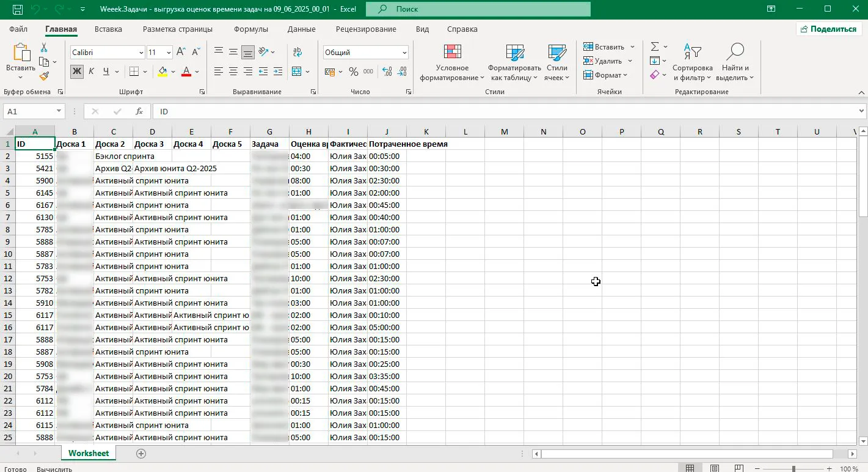Click the search box labeled Поиск

[x=478, y=9]
